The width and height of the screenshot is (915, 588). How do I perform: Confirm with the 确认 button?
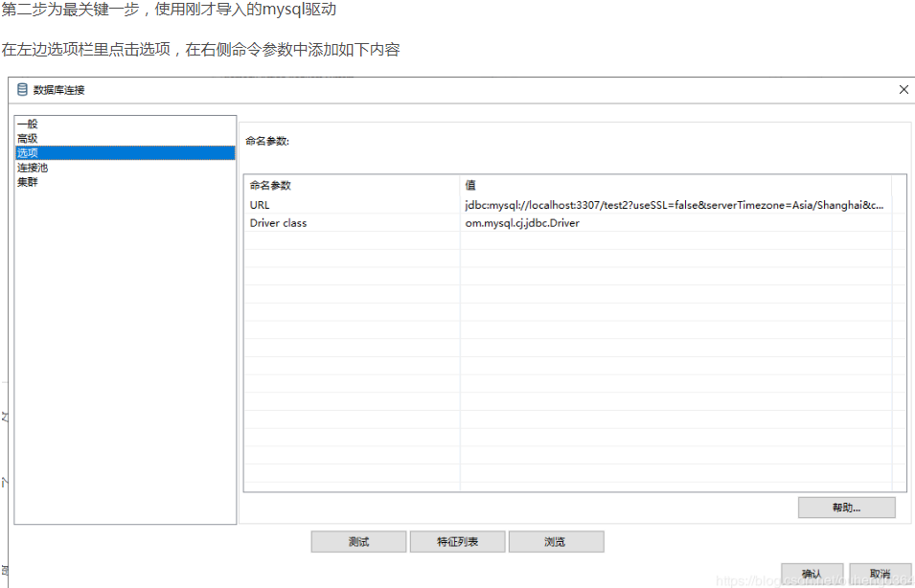coord(812,575)
